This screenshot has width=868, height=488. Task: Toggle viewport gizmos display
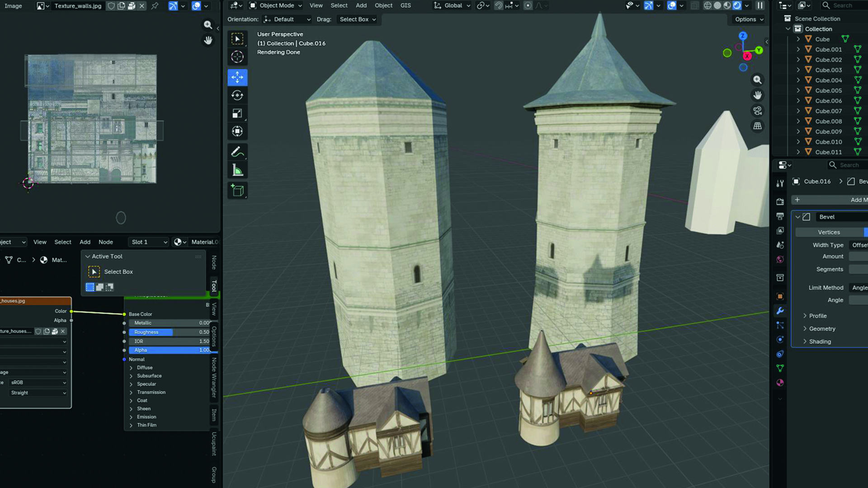[649, 5]
